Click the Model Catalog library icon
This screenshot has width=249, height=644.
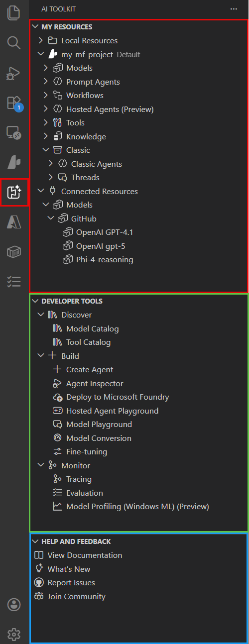click(x=57, y=328)
